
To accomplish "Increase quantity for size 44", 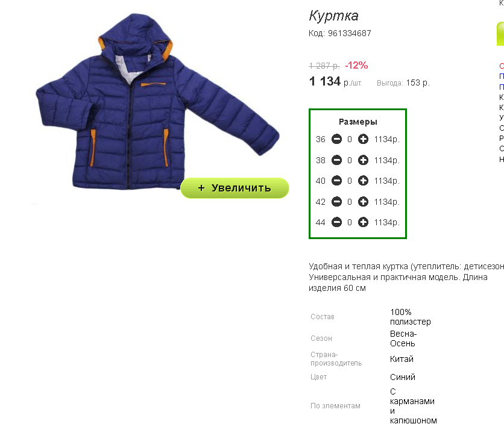I will point(363,222).
